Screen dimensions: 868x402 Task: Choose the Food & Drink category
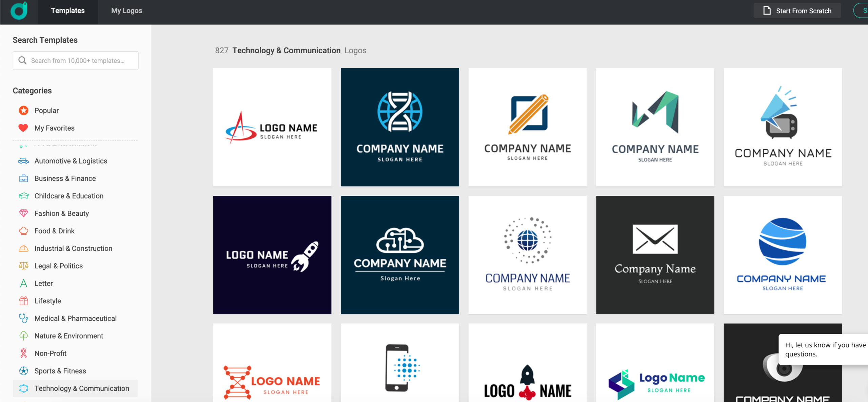point(54,231)
